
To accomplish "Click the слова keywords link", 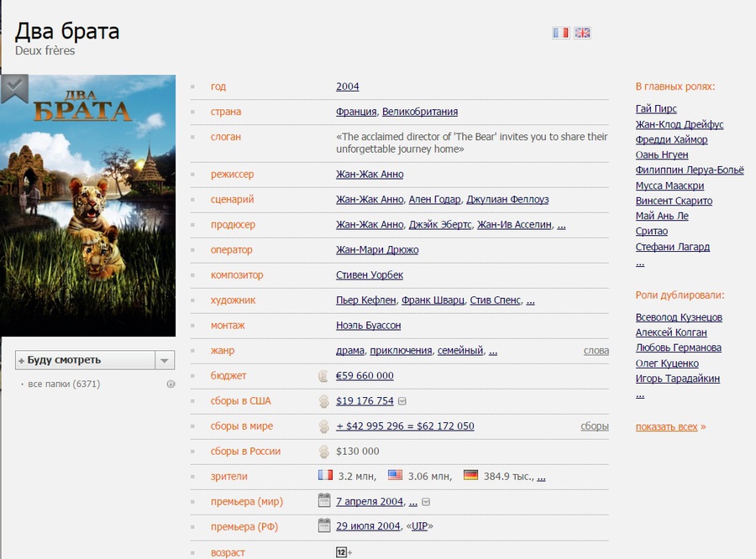I will [x=596, y=351].
